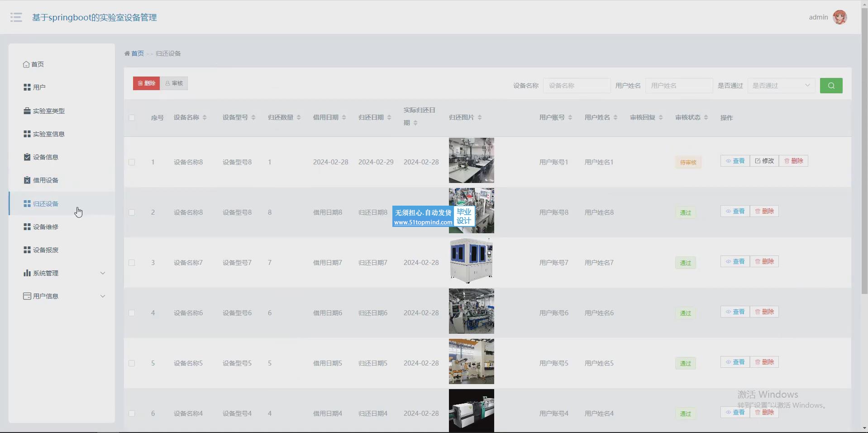This screenshot has width=868, height=433.
Task: Check the row 2 checkbox
Action: 132,212
